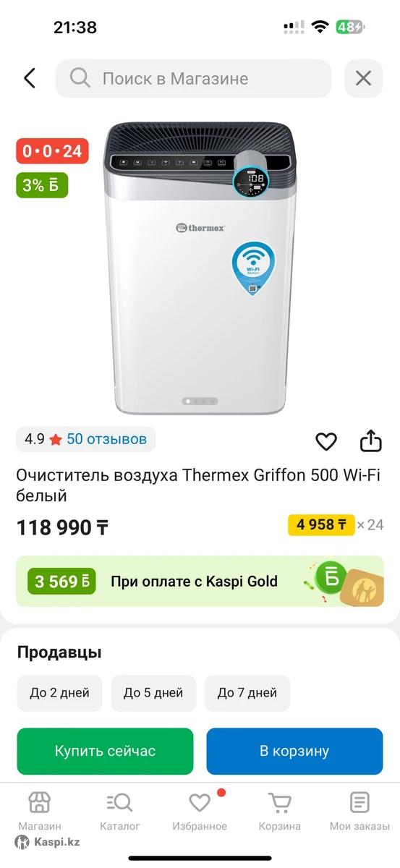Tap the 'В корзину' button
Viewport: 400px width, 868px height.
294,751
